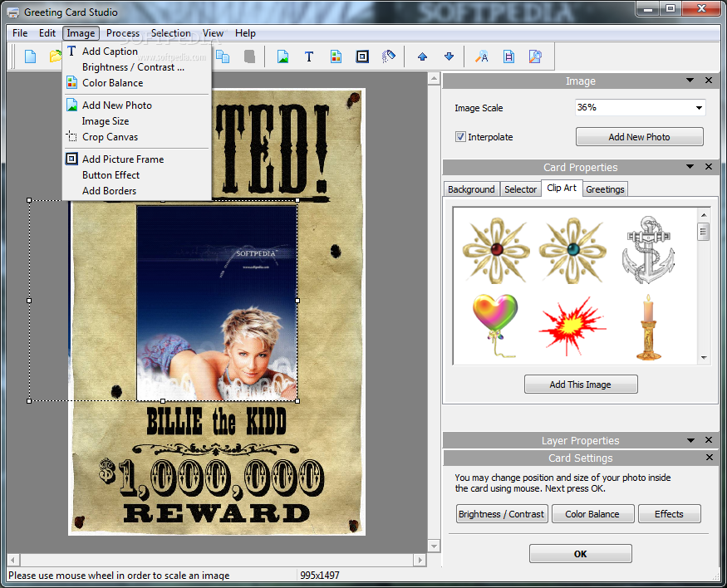
Task: Click the magnifier with letter A icon
Action: click(x=482, y=56)
